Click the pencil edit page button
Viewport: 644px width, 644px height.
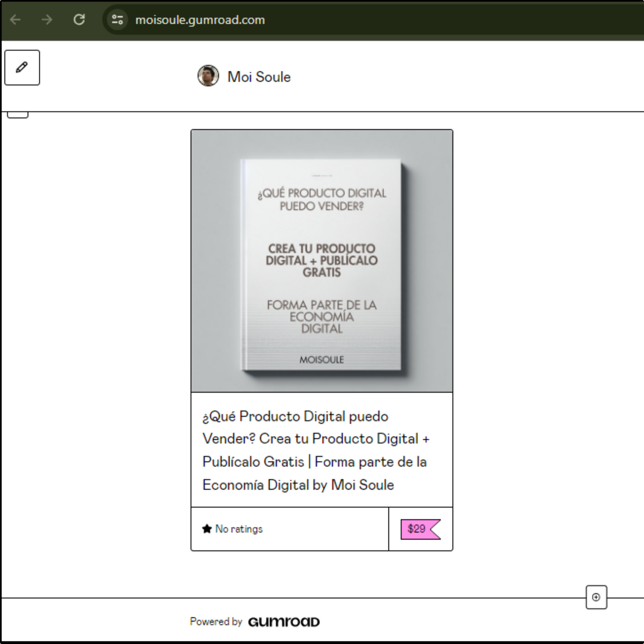pos(22,67)
